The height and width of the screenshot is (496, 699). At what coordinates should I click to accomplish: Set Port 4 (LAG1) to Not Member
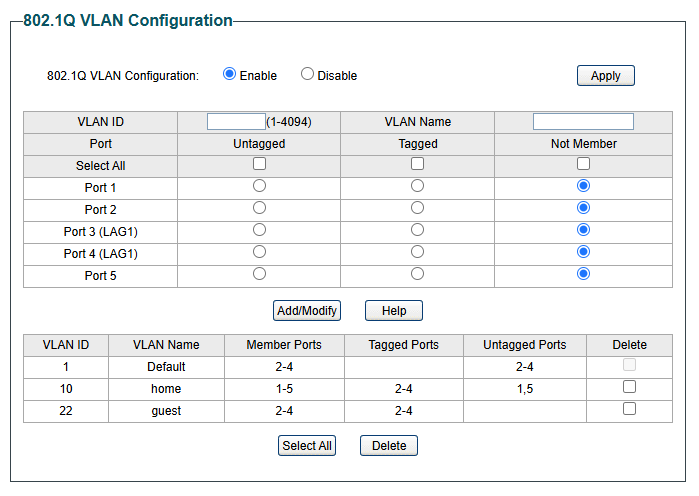583,252
